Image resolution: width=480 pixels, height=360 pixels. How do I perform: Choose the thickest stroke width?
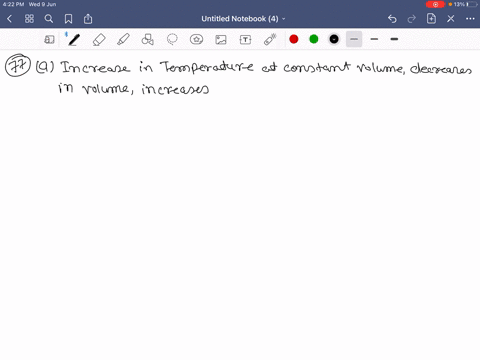(394, 39)
